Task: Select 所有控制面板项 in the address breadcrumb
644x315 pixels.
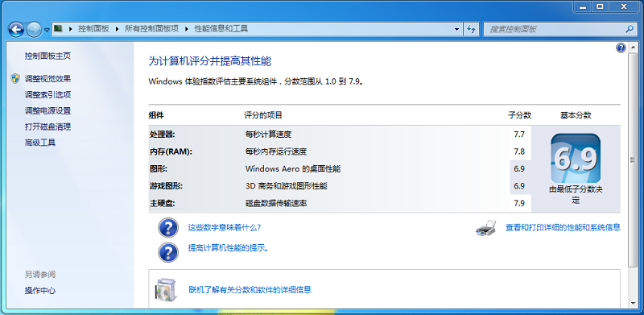Action: point(151,29)
